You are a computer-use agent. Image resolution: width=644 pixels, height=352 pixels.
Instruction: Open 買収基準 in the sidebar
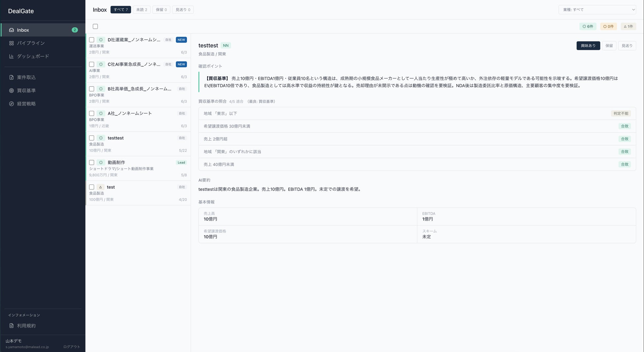click(x=43, y=90)
